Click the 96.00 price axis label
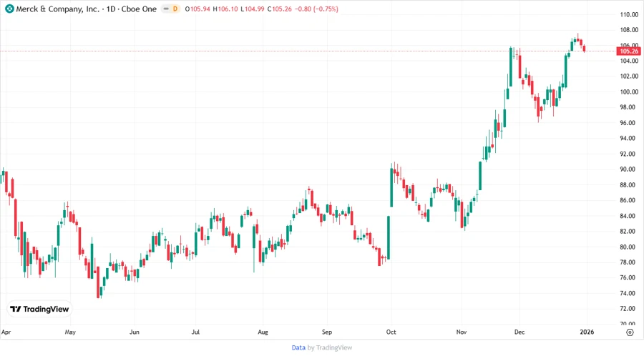This screenshot has height=356, width=644. pyautogui.click(x=629, y=123)
